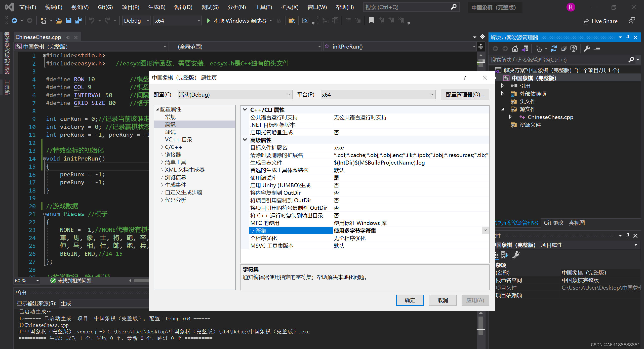Click the Solution Explorer home icon
Viewport: 644px width, 349px height.
(x=515, y=49)
